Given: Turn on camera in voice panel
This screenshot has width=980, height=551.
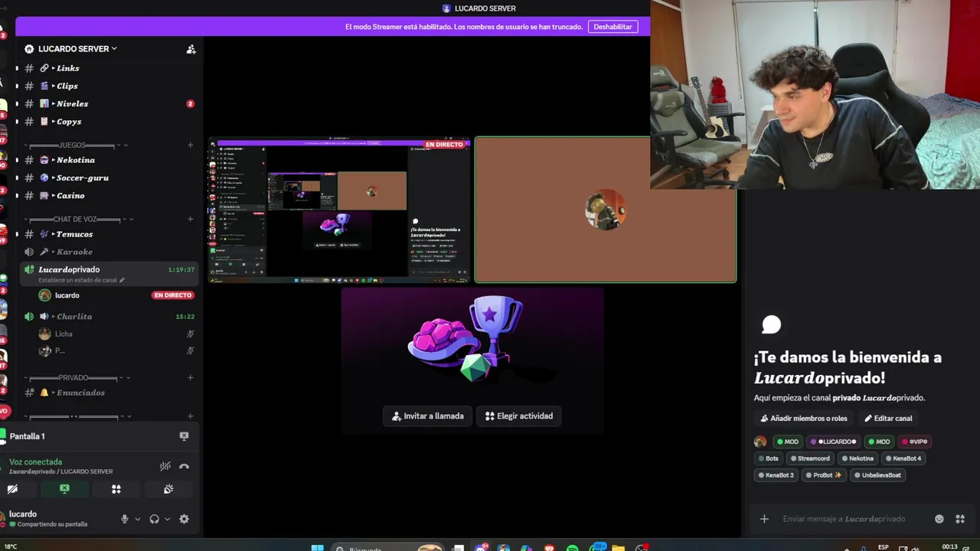Looking at the screenshot, I should pyautogui.click(x=13, y=489).
